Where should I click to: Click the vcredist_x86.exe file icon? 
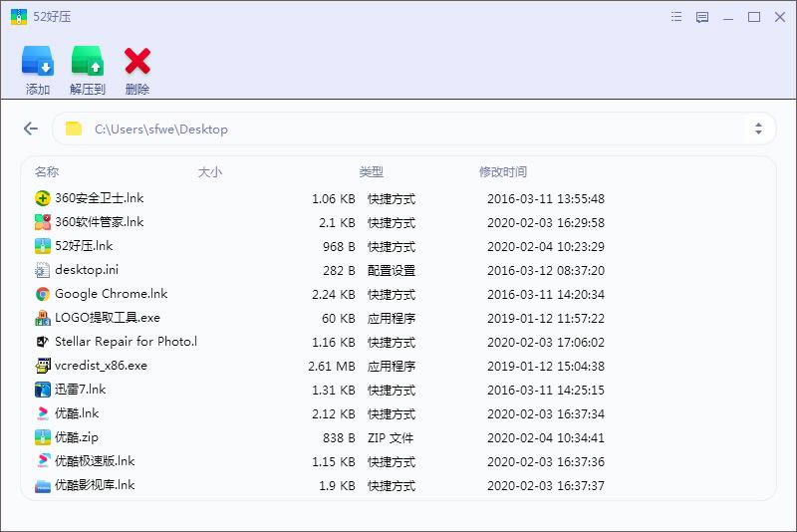pyautogui.click(x=43, y=366)
